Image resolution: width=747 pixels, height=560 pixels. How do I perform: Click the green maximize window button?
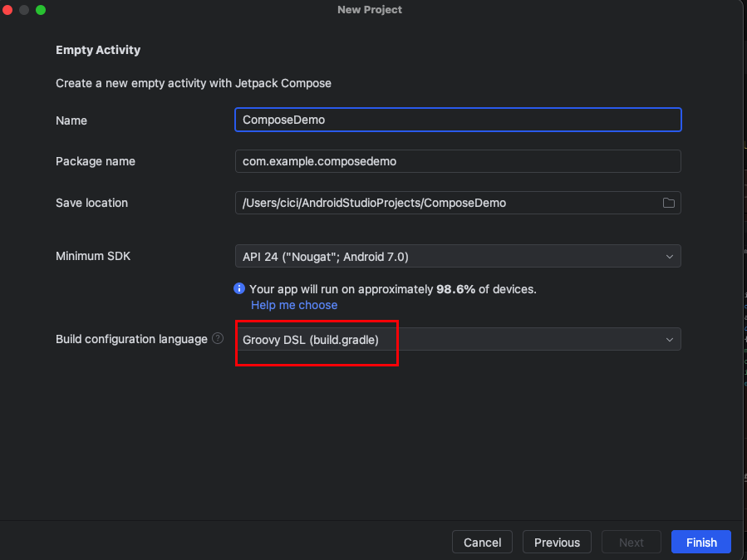click(41, 10)
